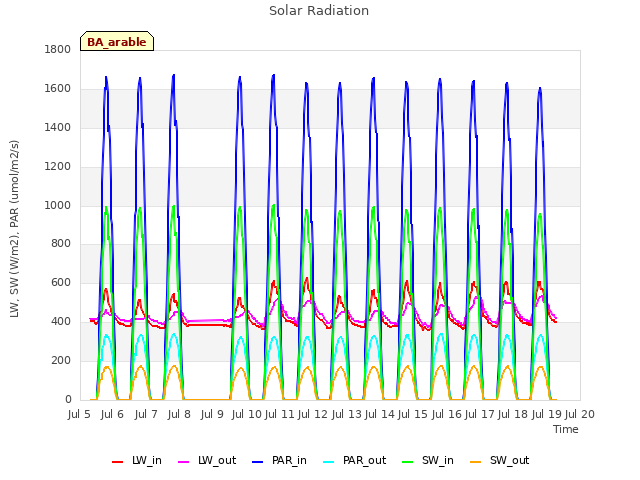
Task: Click the 1600 y-axis tick label
Action: pyautogui.click(x=58, y=88)
